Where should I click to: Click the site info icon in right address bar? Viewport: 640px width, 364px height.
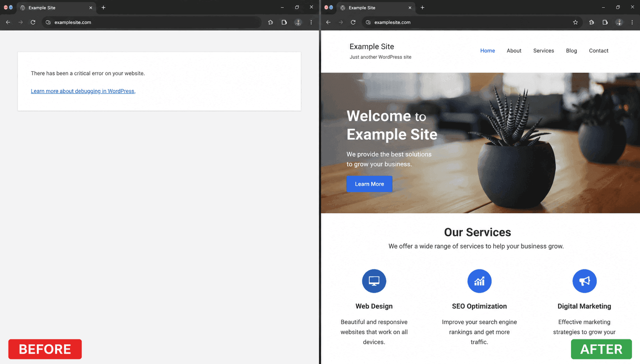[x=368, y=22]
